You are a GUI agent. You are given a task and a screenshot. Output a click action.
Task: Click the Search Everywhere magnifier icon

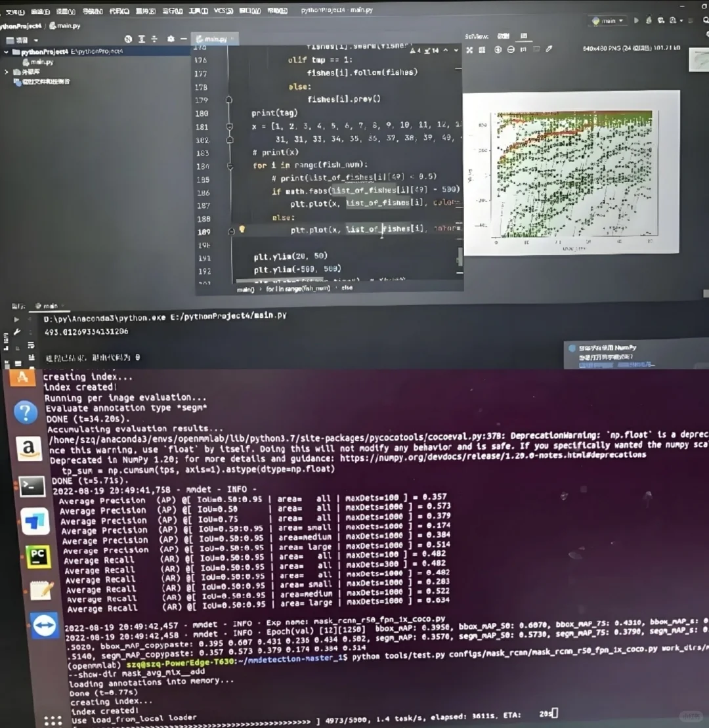706,20
